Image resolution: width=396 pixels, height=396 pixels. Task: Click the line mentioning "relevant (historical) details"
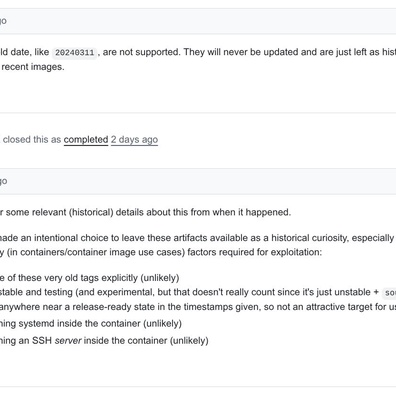pyautogui.click(x=145, y=212)
